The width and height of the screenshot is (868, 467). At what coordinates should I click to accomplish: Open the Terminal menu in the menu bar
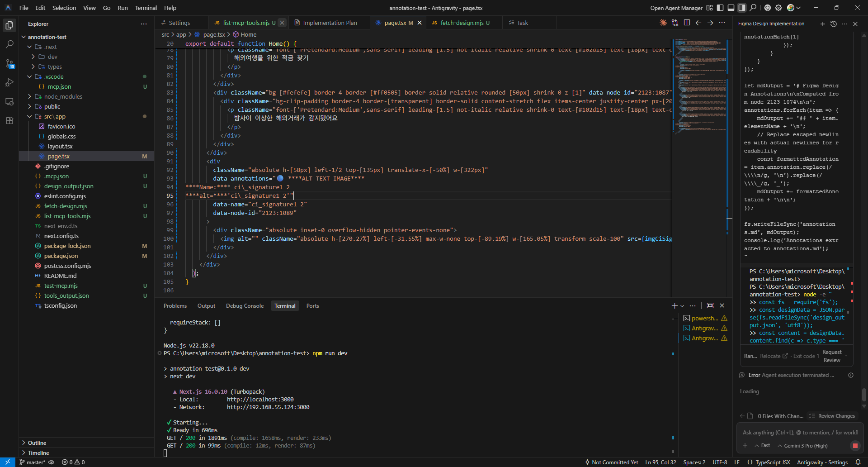click(146, 8)
